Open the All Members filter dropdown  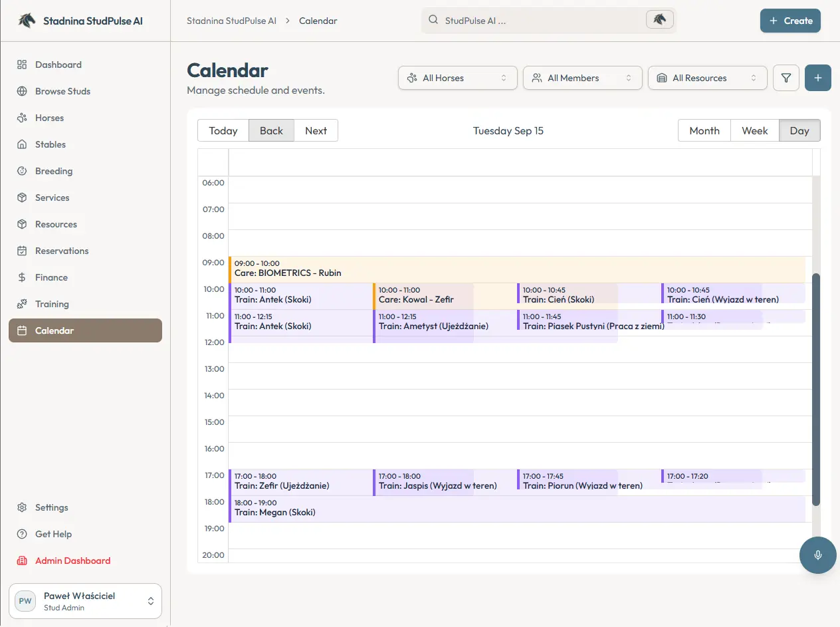[x=582, y=78]
